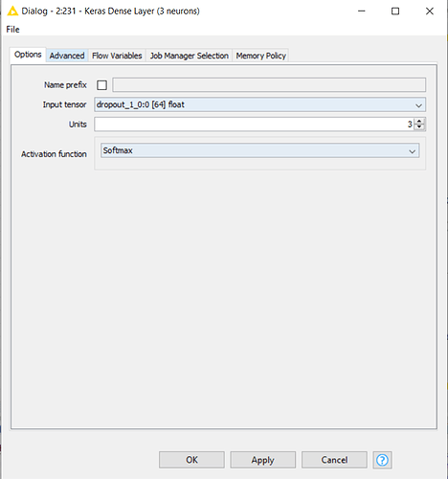Viewport: 448px width, 479px height.
Task: Go to Job Manager Selection tab
Action: (x=190, y=56)
